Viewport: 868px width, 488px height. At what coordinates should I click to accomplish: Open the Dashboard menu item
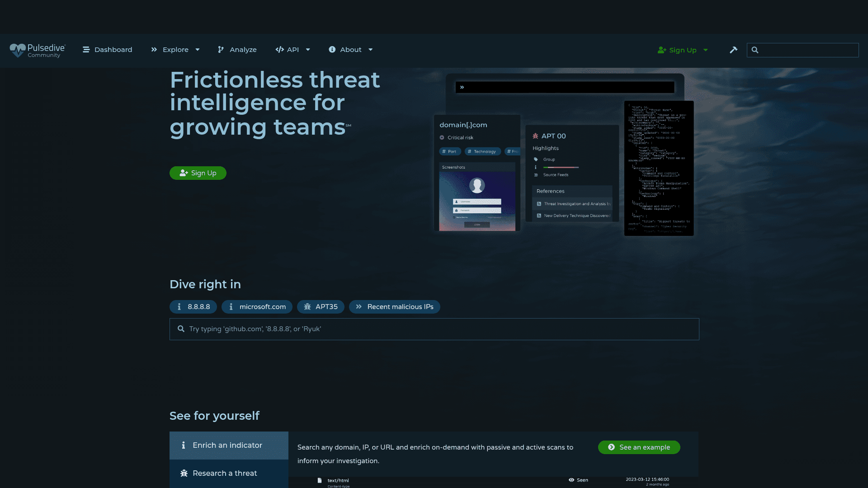coord(107,50)
